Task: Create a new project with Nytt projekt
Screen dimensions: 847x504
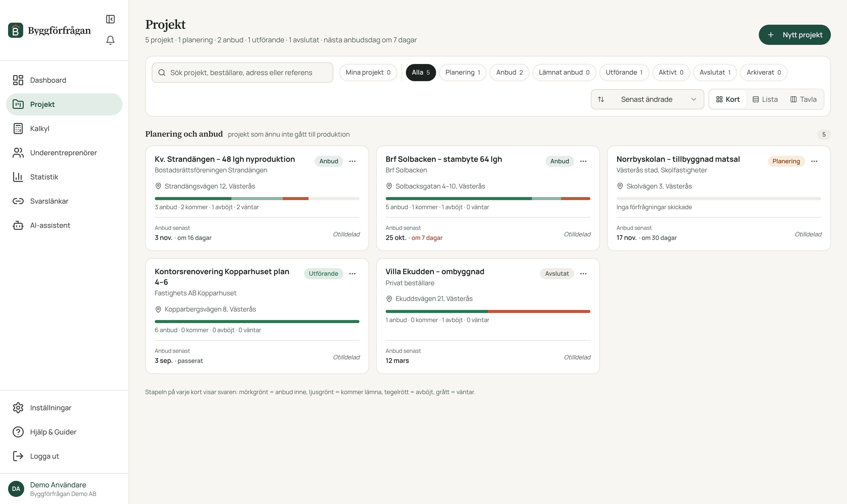Action: click(794, 35)
